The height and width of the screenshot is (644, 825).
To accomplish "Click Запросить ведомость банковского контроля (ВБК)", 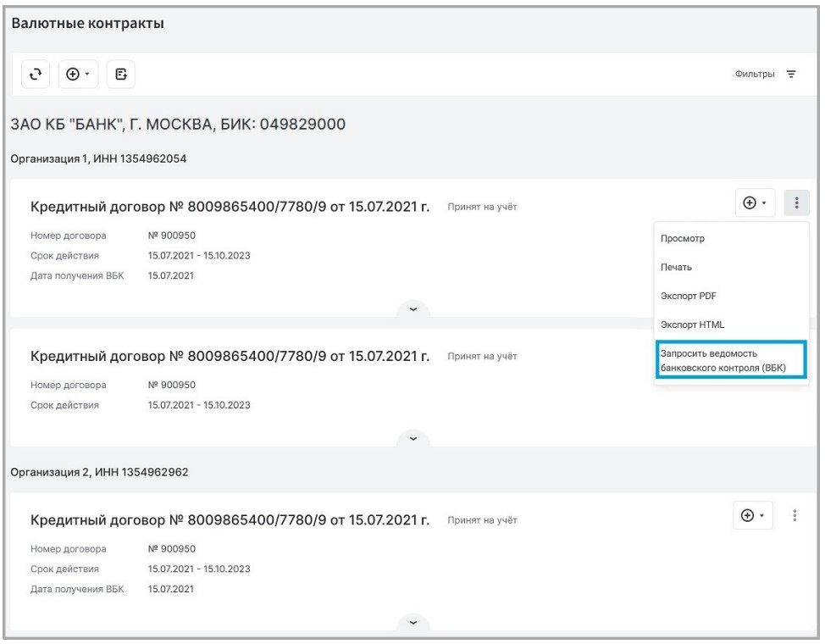I will [729, 359].
